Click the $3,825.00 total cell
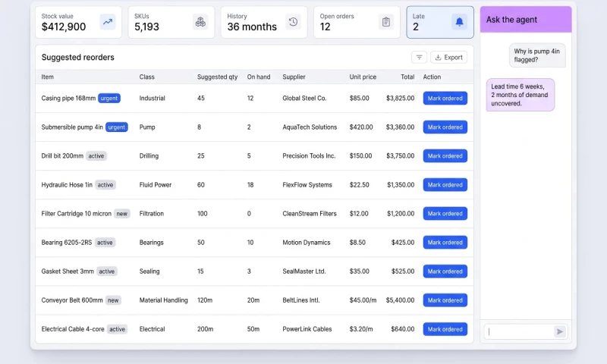Image resolution: width=607 pixels, height=364 pixels. click(x=401, y=99)
